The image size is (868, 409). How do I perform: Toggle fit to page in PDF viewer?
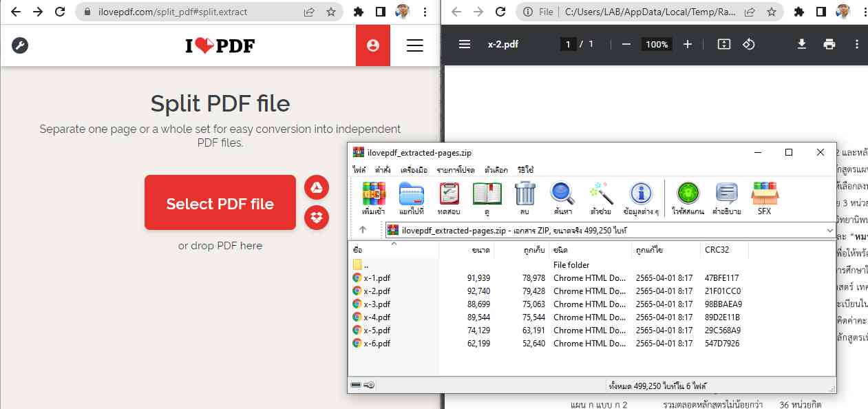(723, 44)
